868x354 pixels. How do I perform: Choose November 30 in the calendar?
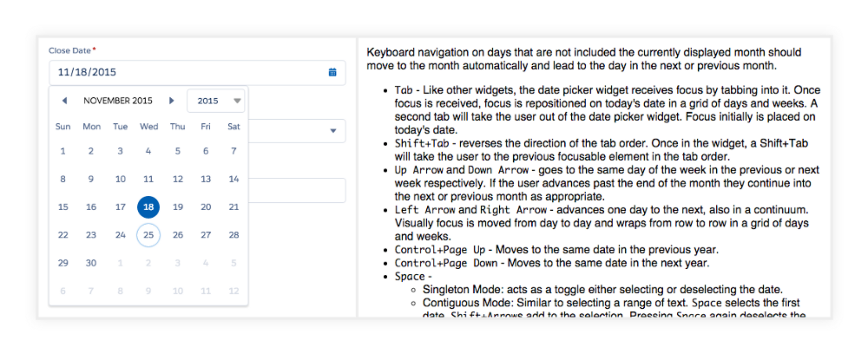[91, 263]
